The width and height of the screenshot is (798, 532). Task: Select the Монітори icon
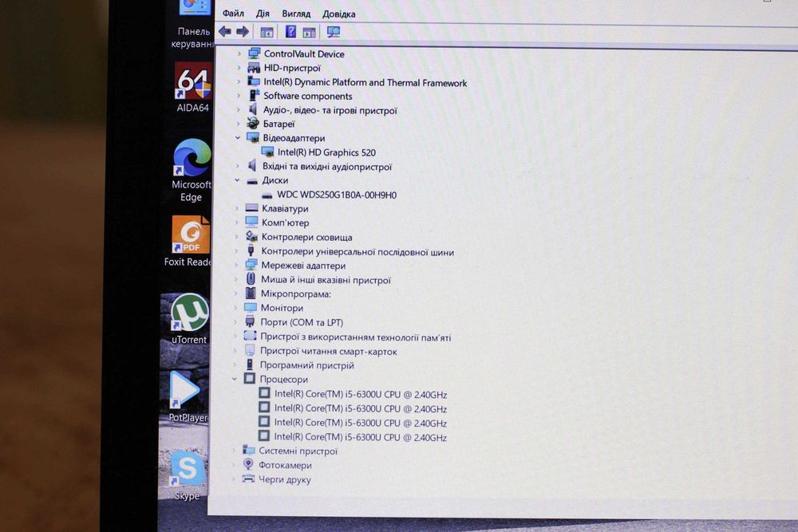[251, 307]
